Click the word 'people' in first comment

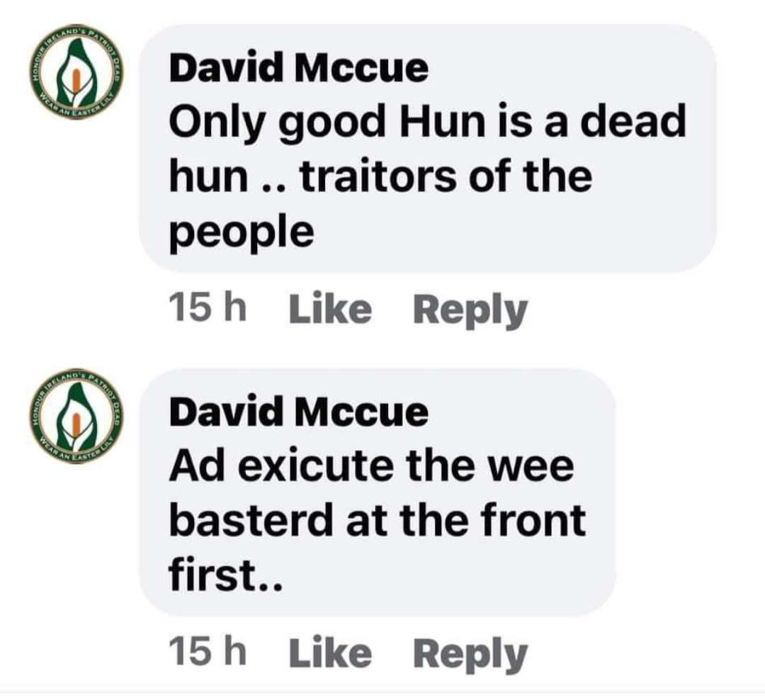click(242, 235)
